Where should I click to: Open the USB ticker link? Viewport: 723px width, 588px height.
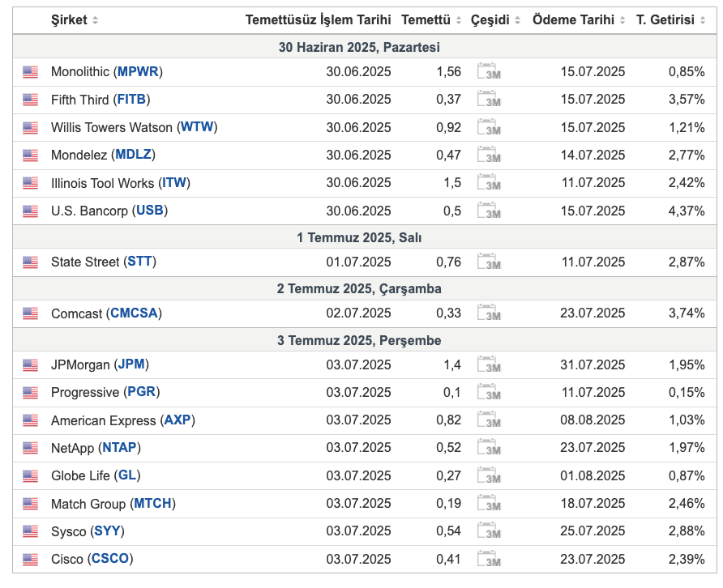point(150,211)
